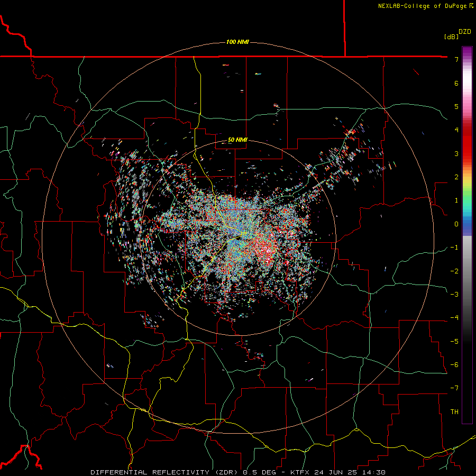
Task: Click the [dB] unit label
Action: (x=452, y=36)
